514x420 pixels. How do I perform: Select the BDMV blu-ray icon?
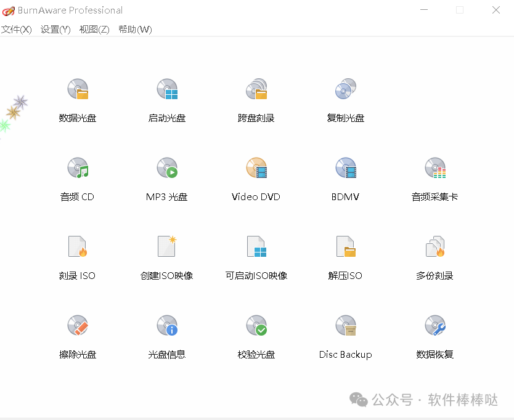pos(346,168)
